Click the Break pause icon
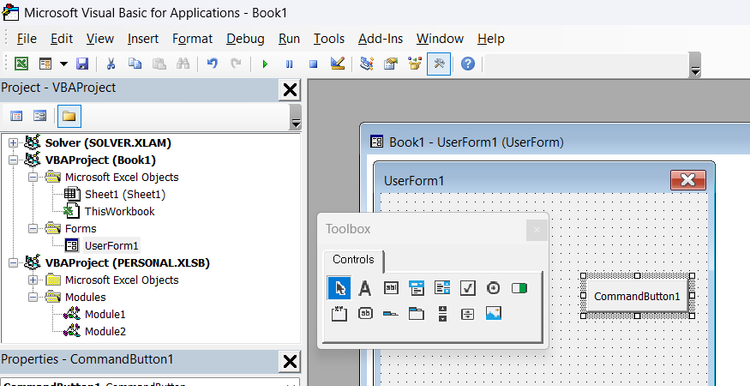750x386 pixels. 289,64
